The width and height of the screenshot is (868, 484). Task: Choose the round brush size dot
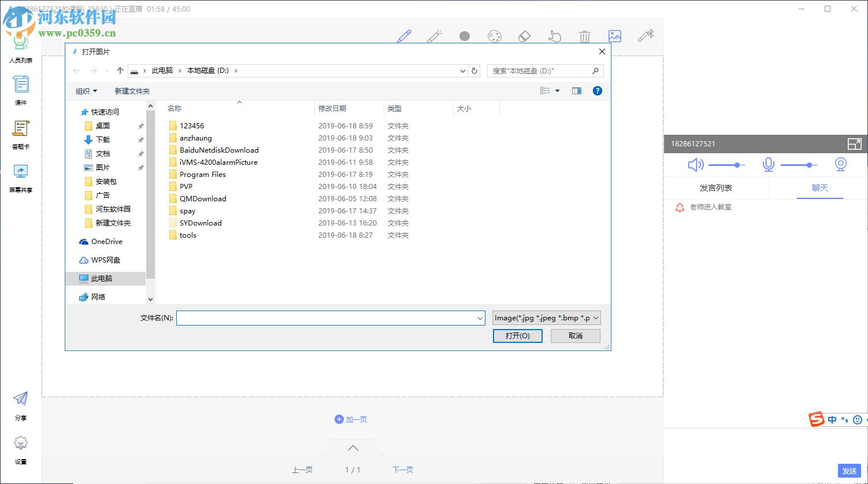(465, 36)
